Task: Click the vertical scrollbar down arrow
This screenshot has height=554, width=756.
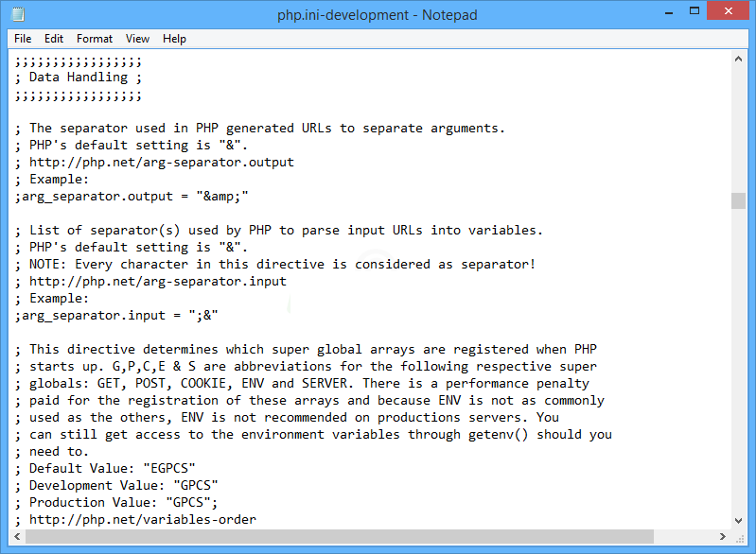Action: 738,519
